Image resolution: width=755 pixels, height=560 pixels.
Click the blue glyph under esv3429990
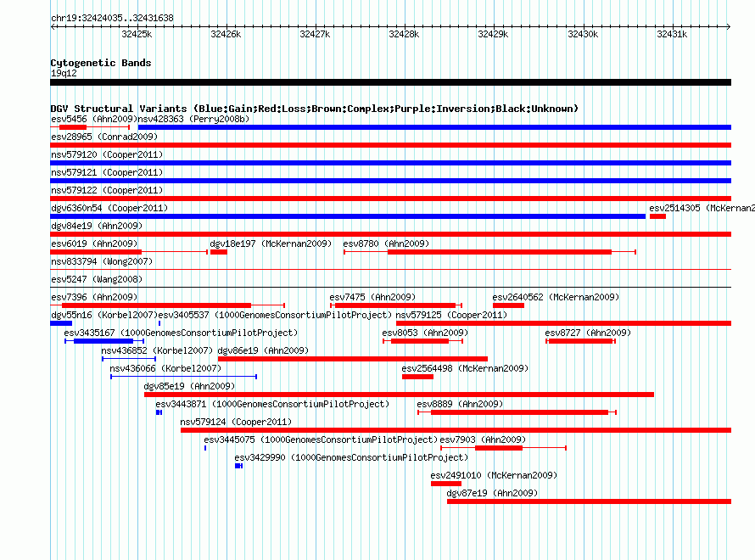pyautogui.click(x=239, y=466)
